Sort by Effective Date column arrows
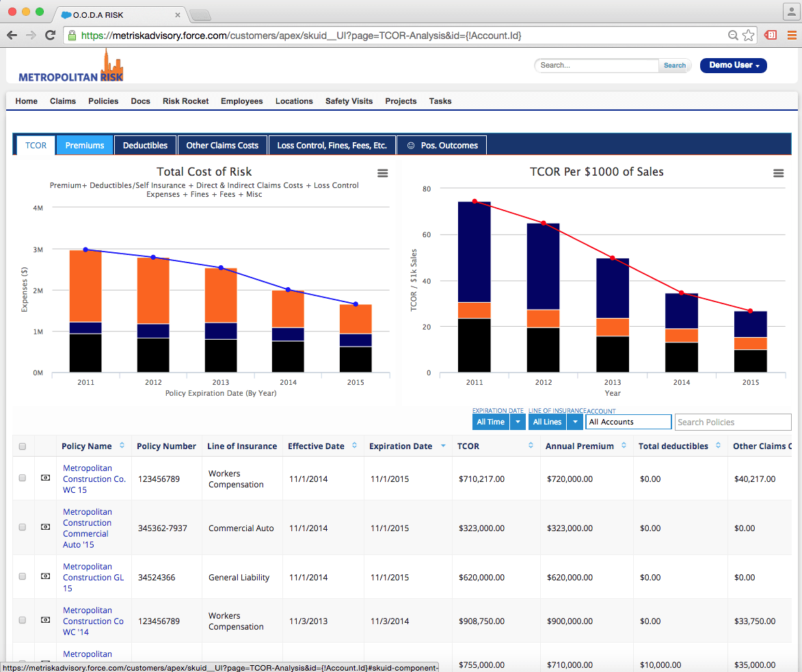This screenshot has width=802, height=672. click(x=354, y=446)
